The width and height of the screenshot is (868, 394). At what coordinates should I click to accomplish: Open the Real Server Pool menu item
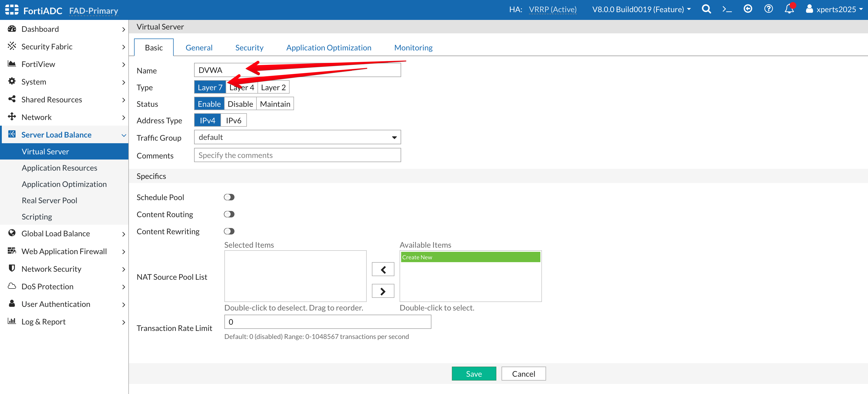49,200
